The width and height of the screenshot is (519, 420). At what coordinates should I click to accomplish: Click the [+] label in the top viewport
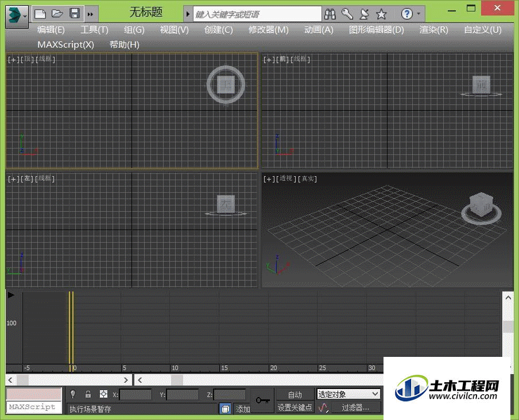coord(13,60)
